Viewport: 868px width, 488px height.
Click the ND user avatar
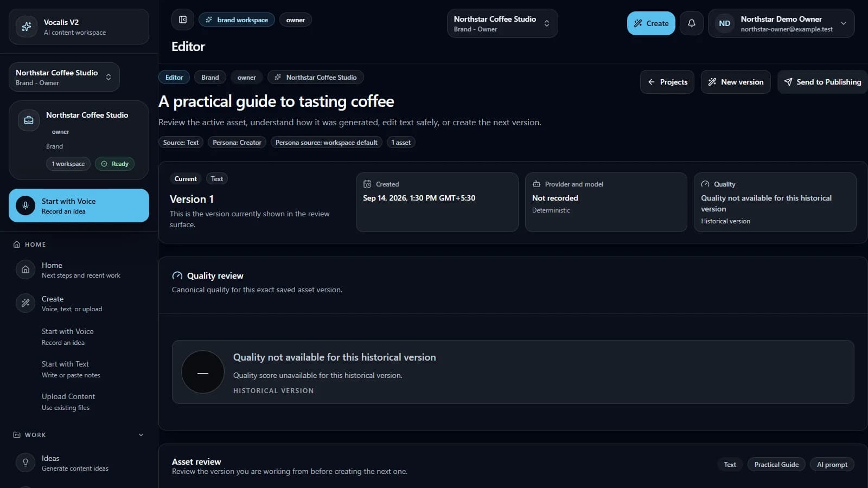724,23
